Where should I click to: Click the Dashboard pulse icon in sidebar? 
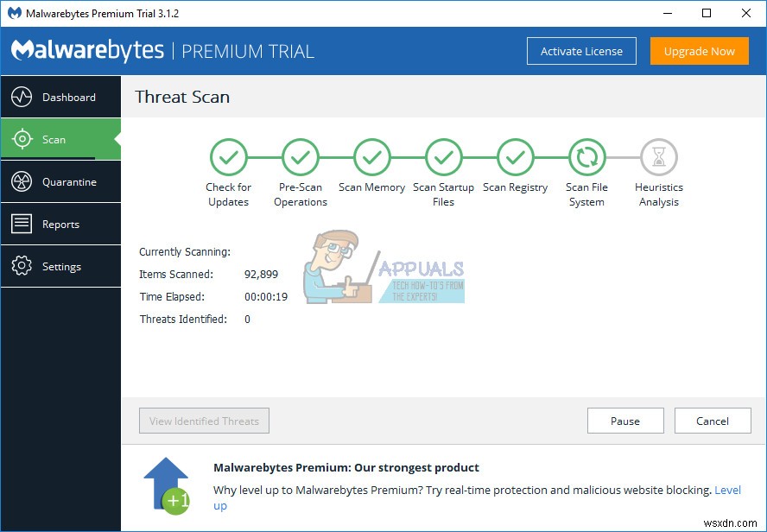click(22, 97)
